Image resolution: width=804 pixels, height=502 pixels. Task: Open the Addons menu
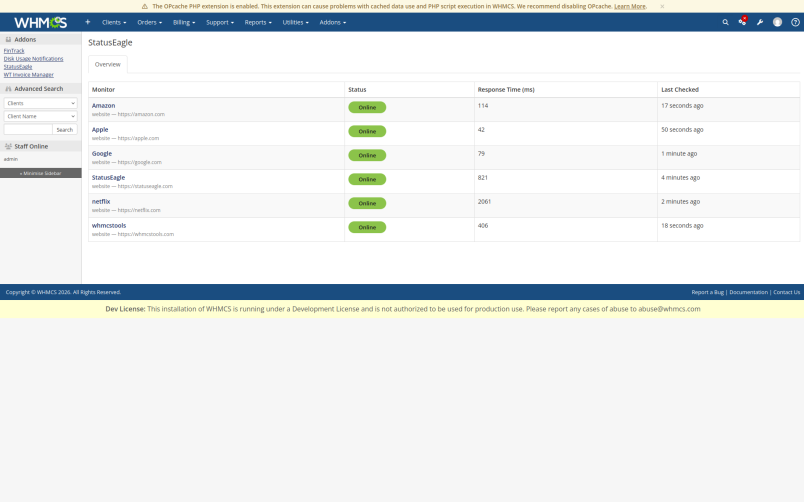point(333,23)
